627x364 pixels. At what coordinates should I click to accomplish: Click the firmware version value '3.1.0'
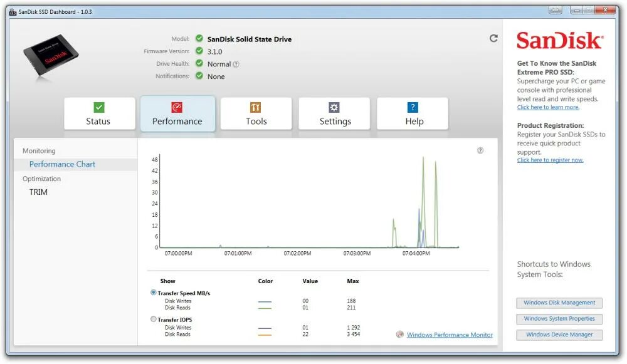(x=214, y=51)
